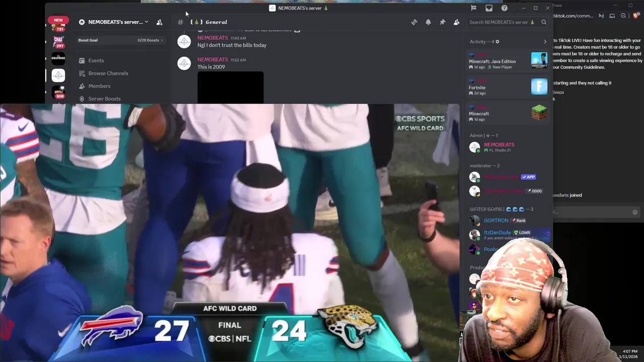Open the Fortnite activity card

click(508, 87)
